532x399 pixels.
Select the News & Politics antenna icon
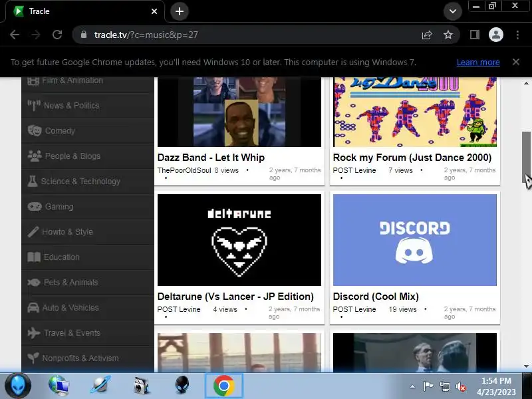pos(34,106)
